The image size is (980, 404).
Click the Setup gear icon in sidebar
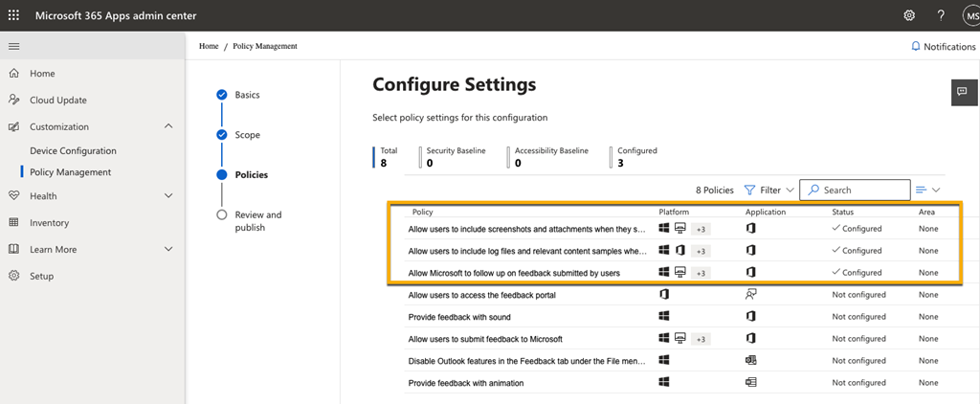point(13,276)
